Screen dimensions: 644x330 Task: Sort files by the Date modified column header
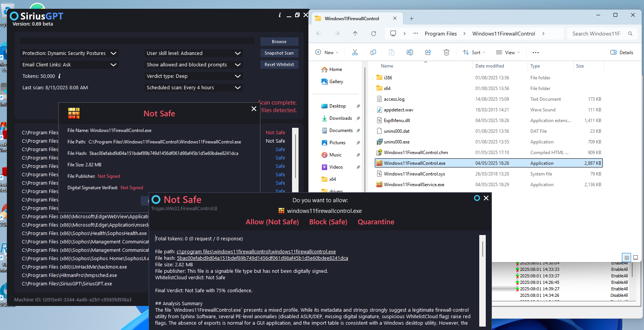(x=490, y=66)
